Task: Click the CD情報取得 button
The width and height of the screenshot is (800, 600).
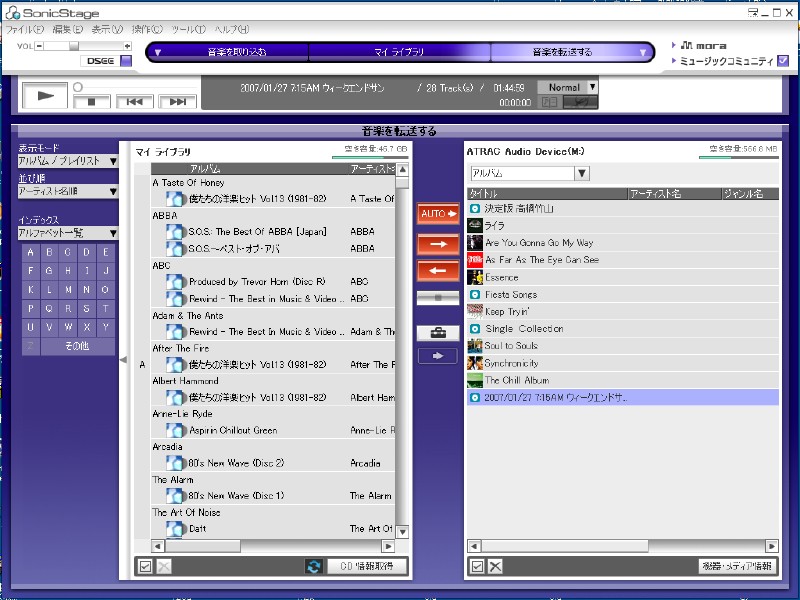Action: 367,566
